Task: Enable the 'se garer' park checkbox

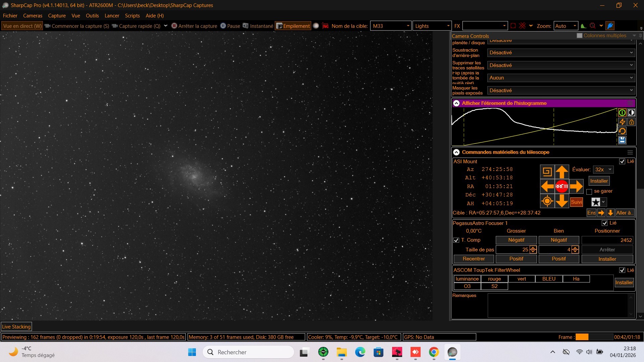Action: click(589, 192)
